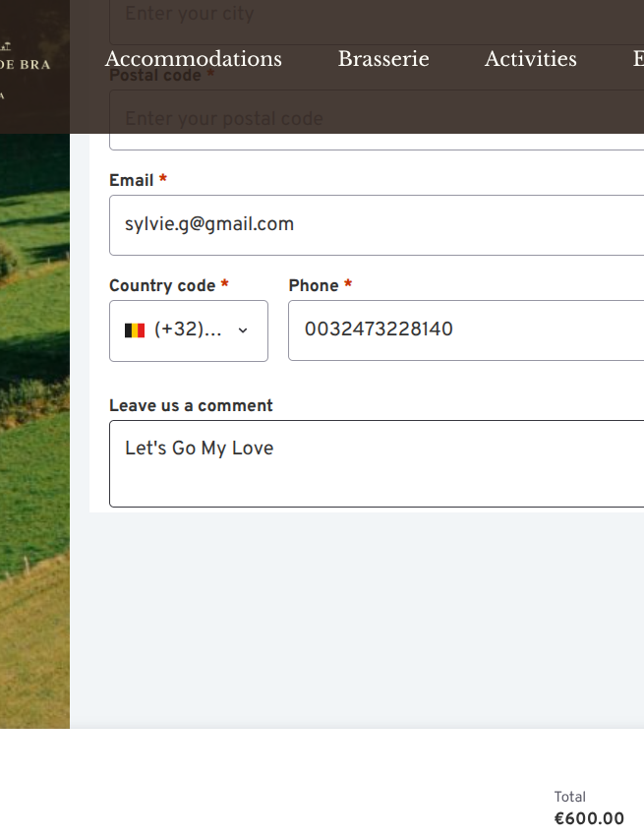644x839 pixels.
Task: Click the cut-off menu item after Activities
Action: 638,59
